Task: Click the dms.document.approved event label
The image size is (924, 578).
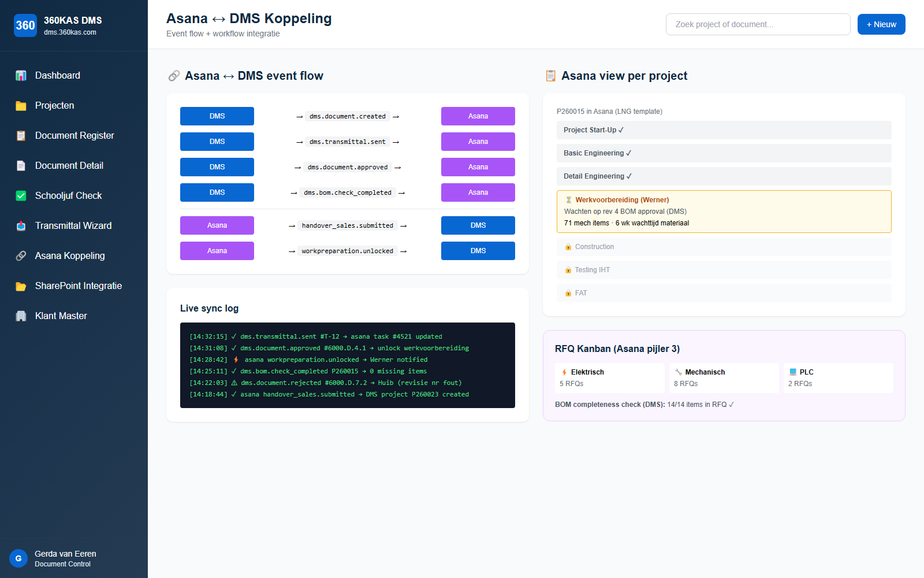Action: (348, 167)
